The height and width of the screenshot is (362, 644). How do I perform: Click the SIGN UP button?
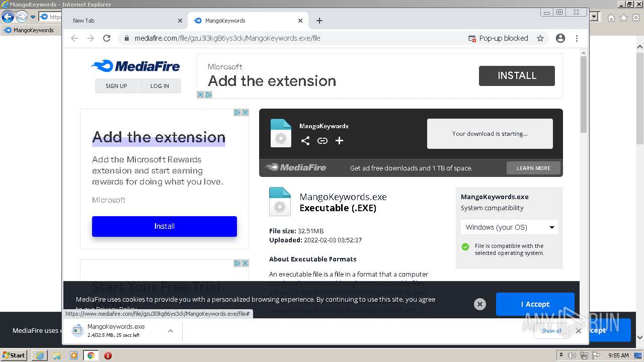(x=116, y=86)
